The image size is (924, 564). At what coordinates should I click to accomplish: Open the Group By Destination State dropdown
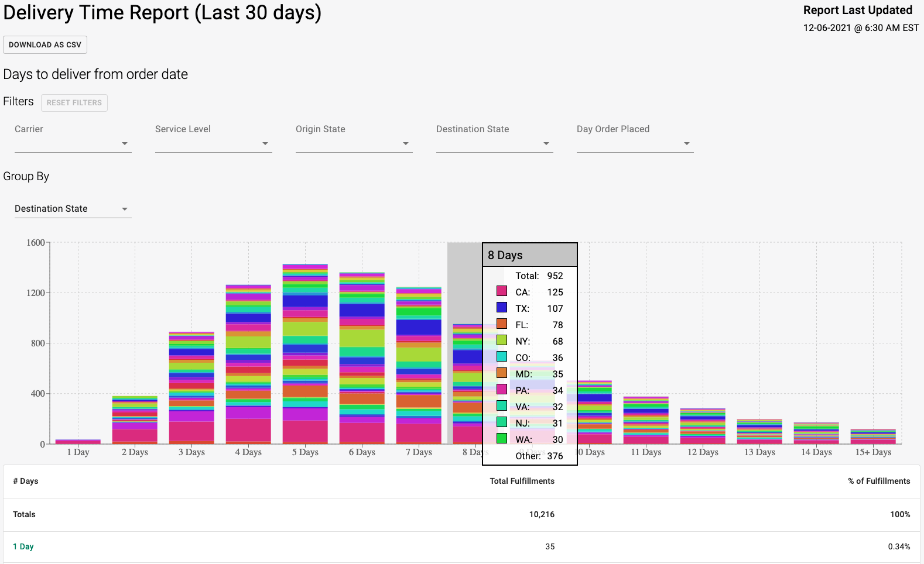coord(73,209)
